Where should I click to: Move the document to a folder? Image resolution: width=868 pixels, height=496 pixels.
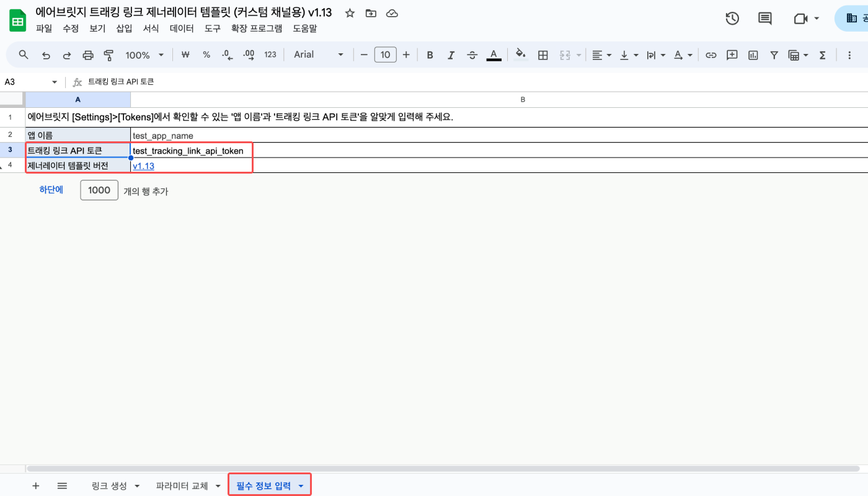point(371,13)
